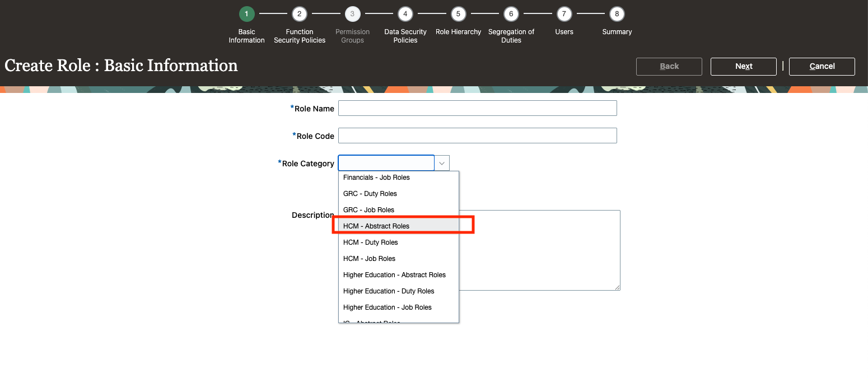Choose Higher Education - Duty Roles
This screenshot has width=868, height=378.
click(x=389, y=291)
